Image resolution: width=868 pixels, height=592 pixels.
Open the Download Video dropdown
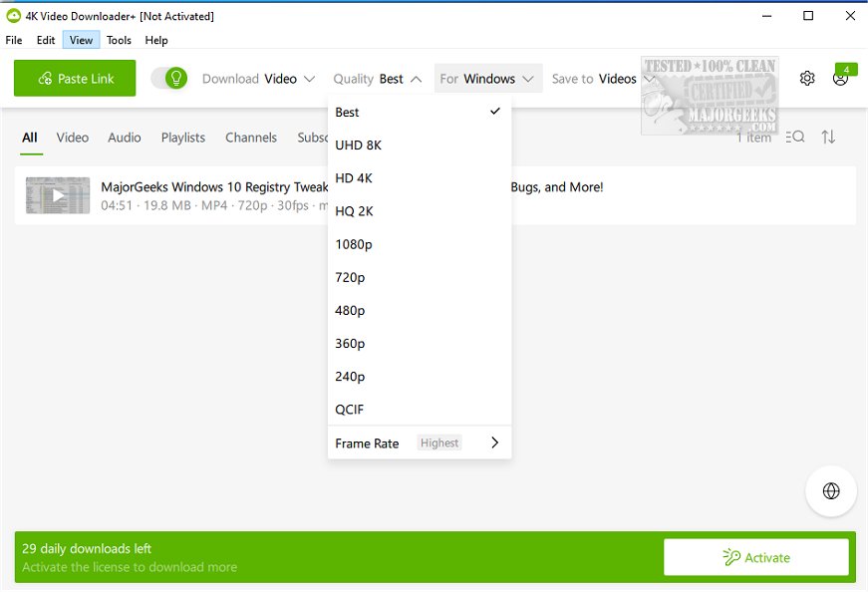[x=258, y=79]
